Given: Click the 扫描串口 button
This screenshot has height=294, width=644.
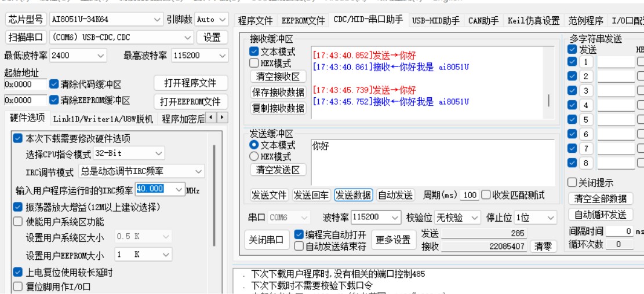Looking at the screenshot, I should tap(26, 37).
